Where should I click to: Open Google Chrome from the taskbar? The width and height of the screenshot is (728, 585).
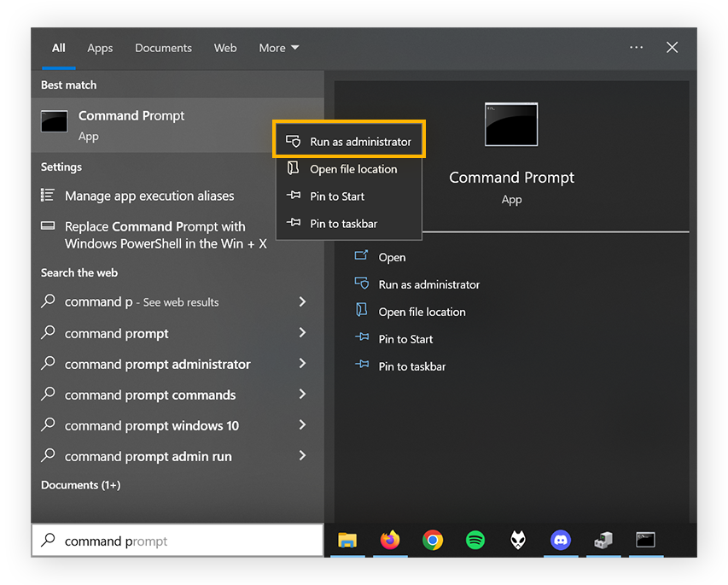click(x=433, y=541)
